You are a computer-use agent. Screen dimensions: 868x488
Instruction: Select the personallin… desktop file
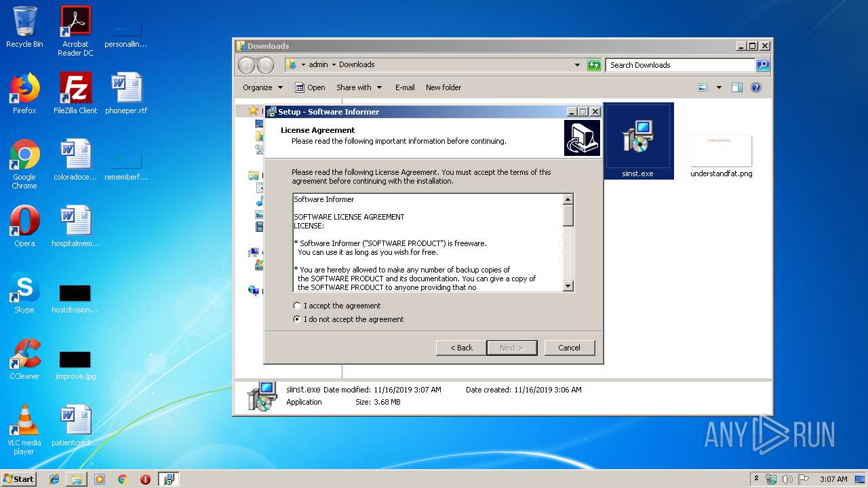tap(126, 34)
